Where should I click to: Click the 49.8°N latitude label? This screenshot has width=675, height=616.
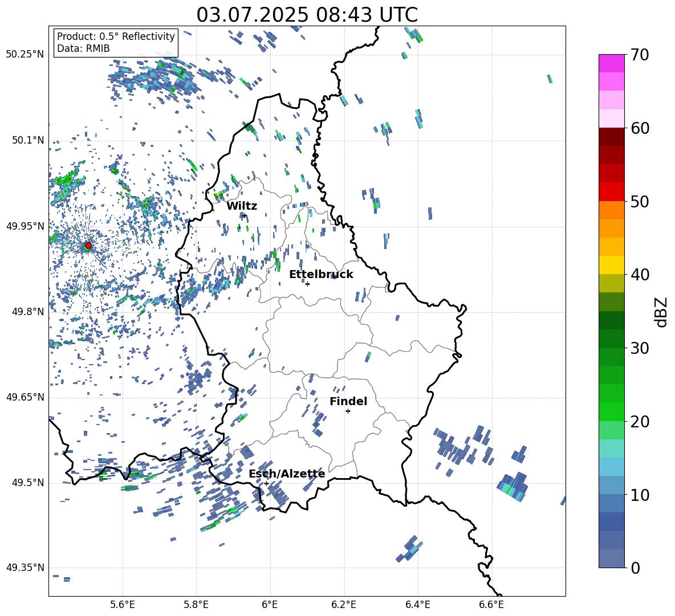click(x=28, y=312)
